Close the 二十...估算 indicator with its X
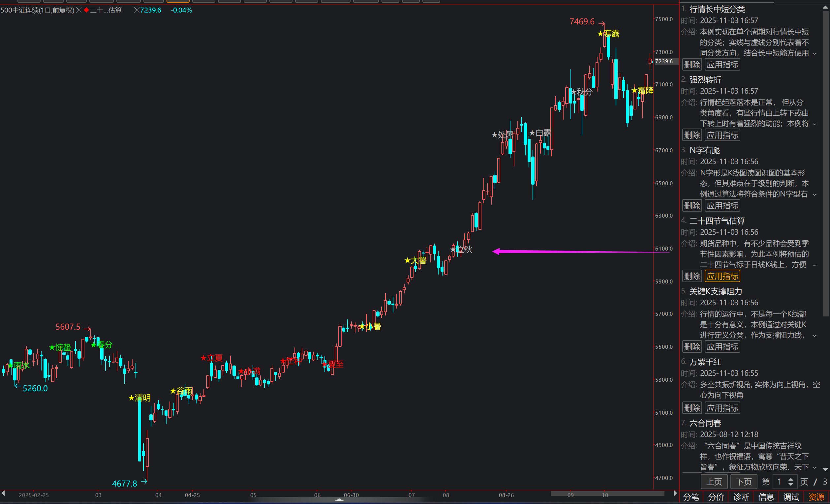Viewport: 830px width, 504px height. pos(137,10)
